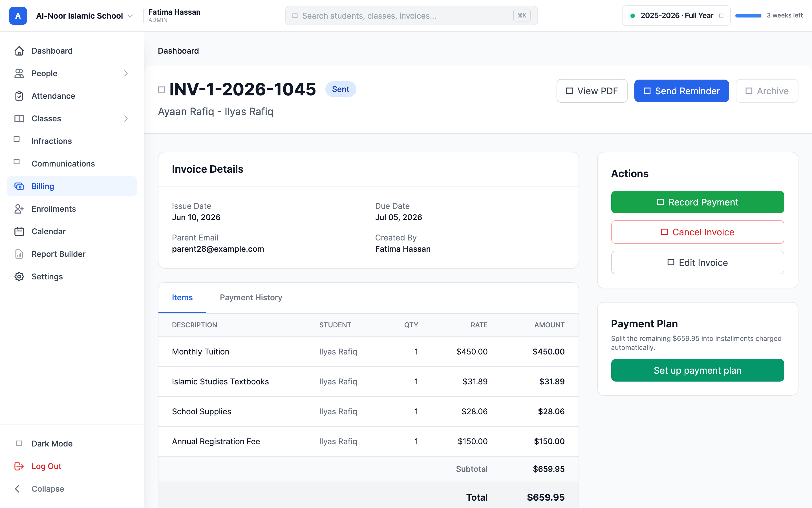Click the issue date Jun 10, 2026
Screen dimensions: 812x508
[x=196, y=217]
